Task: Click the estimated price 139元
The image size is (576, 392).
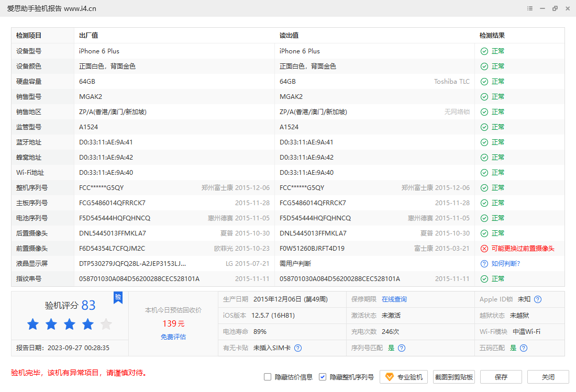Action: point(173,324)
